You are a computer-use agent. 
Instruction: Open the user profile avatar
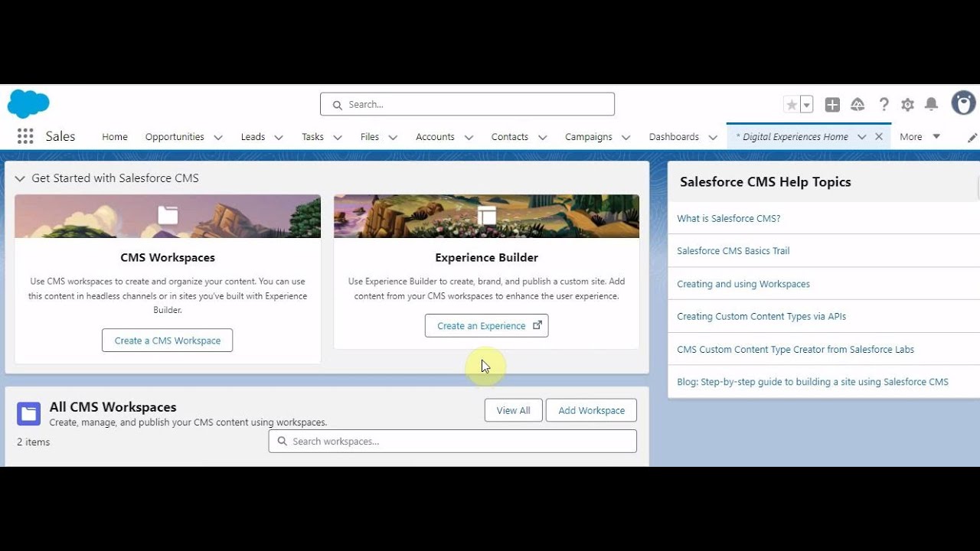click(963, 103)
